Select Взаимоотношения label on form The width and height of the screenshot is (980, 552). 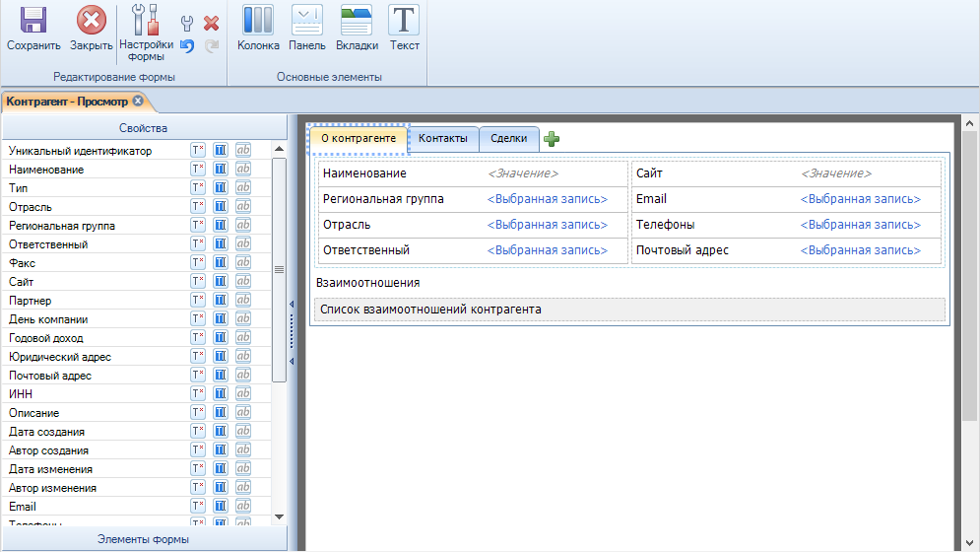coord(367,283)
